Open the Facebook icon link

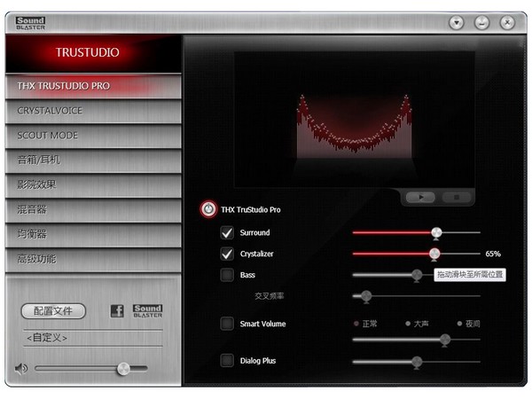tap(117, 311)
